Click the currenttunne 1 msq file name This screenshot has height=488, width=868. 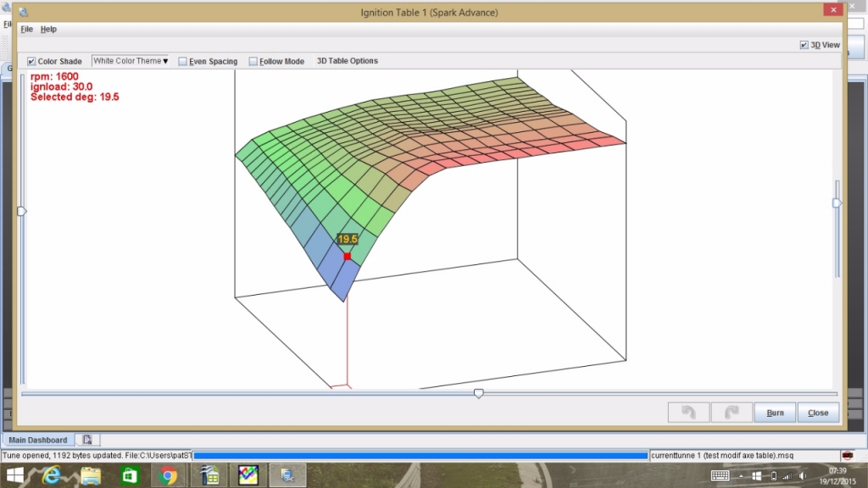(x=722, y=455)
